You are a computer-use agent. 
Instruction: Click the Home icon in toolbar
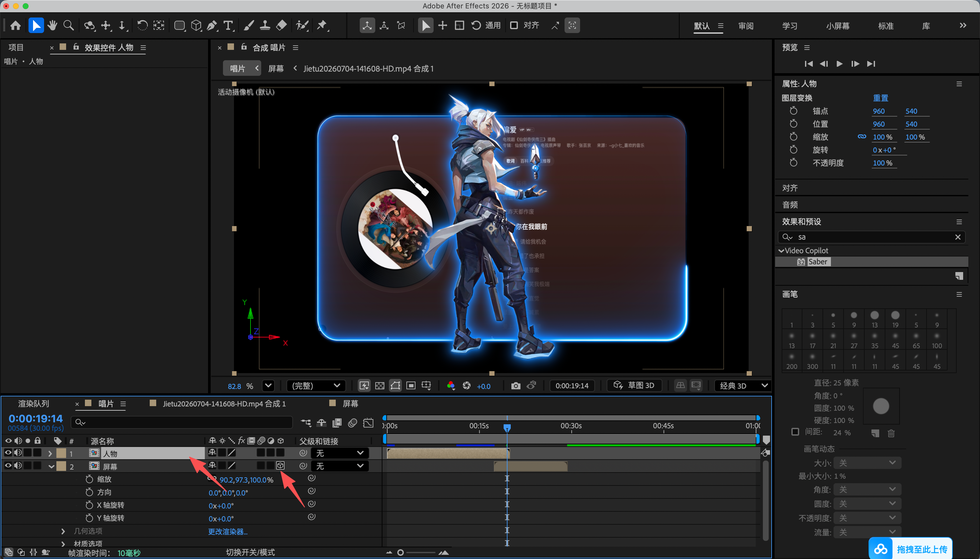click(16, 26)
